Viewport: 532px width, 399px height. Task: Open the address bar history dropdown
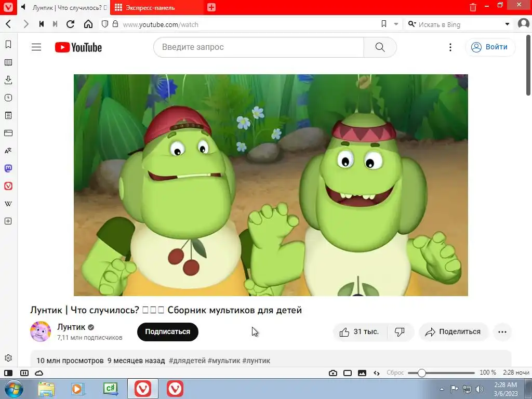[396, 24]
